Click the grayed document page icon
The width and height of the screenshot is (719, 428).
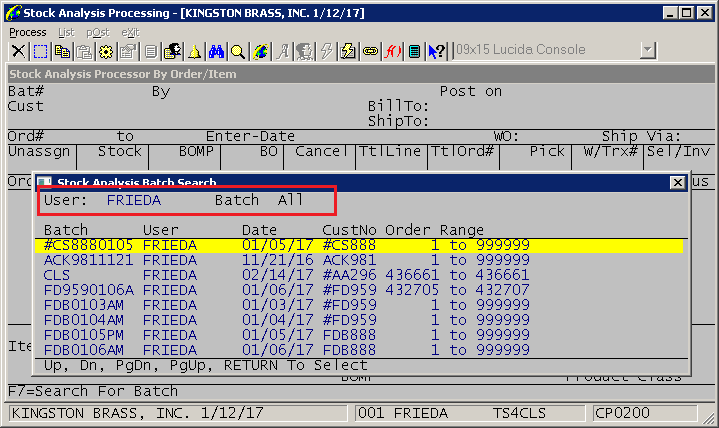[x=150, y=51]
